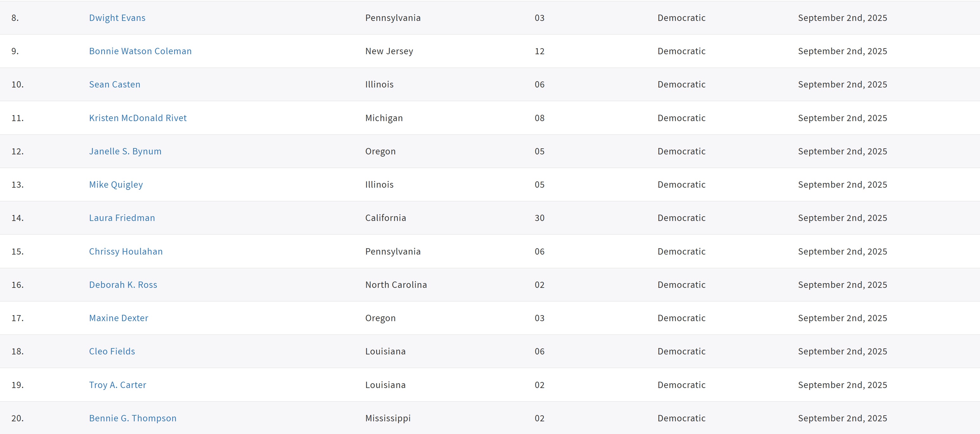Click Janelle S. Bynum name

click(125, 151)
